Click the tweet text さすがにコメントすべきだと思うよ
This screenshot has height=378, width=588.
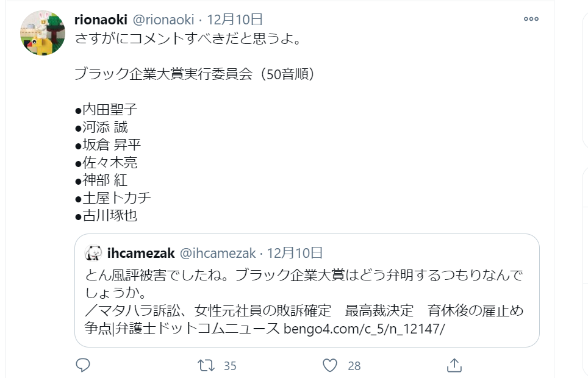pos(187,39)
